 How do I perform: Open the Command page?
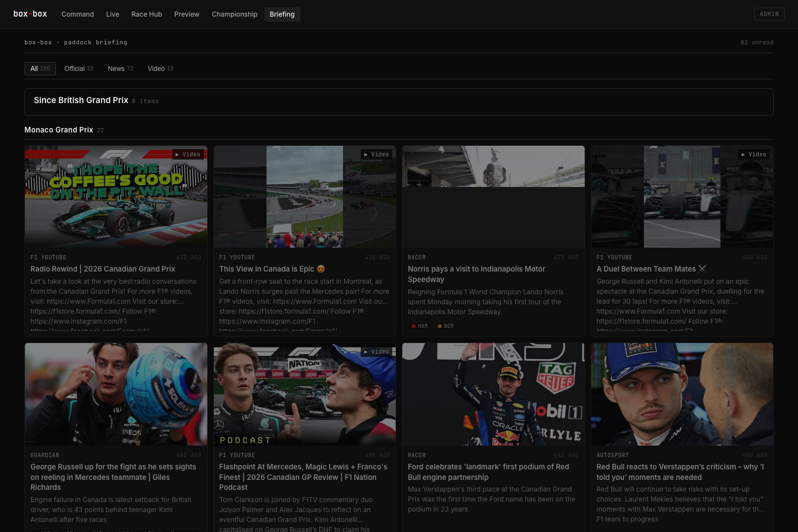pos(78,14)
